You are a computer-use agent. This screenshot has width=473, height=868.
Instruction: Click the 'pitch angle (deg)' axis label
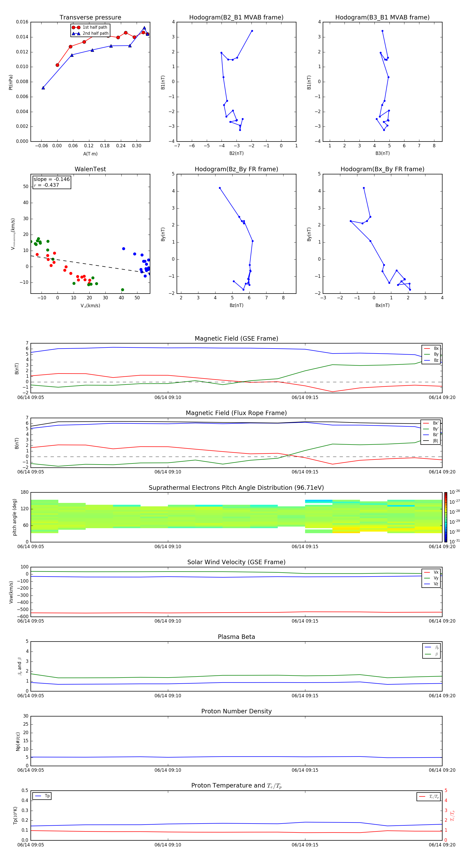pos(14,517)
